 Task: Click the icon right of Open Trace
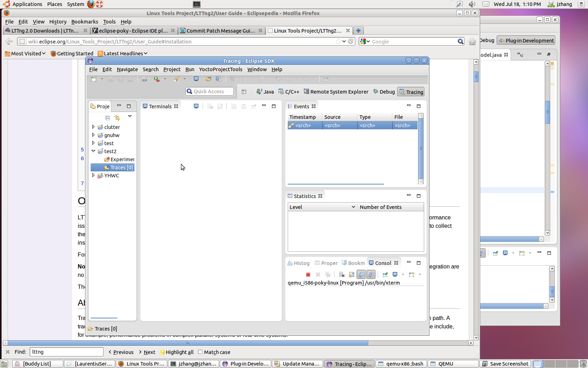click(218, 79)
